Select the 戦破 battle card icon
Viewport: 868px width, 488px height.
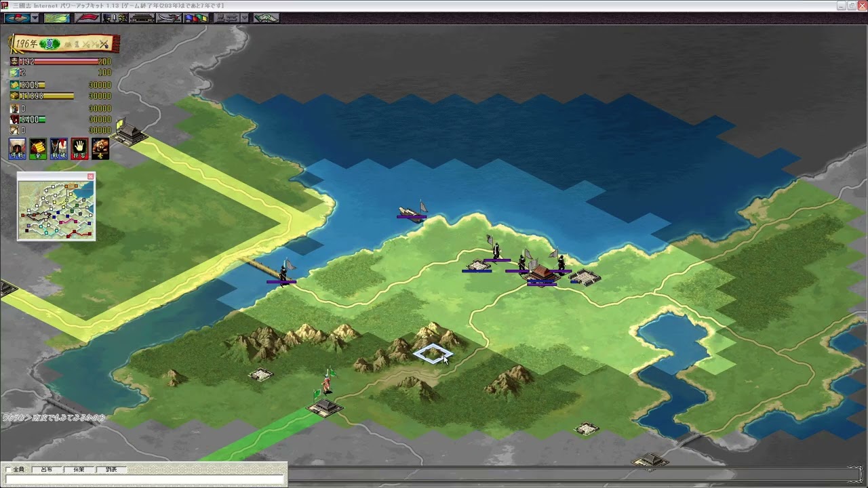(x=59, y=148)
